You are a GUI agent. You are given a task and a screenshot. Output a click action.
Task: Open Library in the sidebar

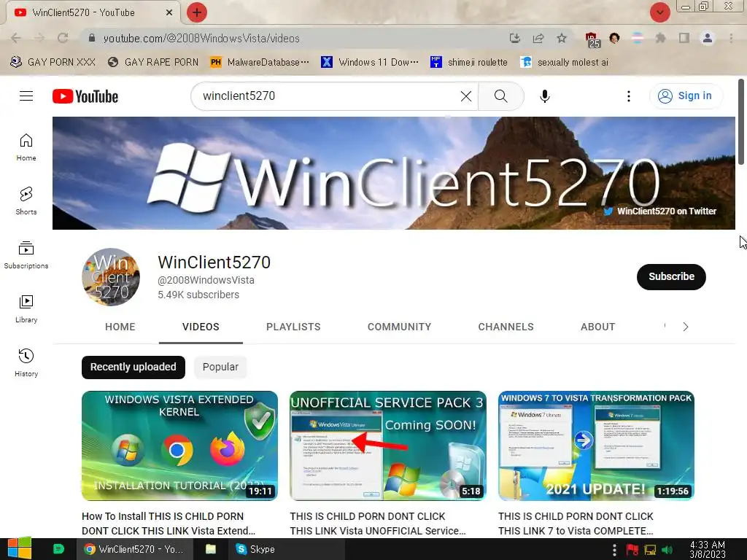coord(26,309)
